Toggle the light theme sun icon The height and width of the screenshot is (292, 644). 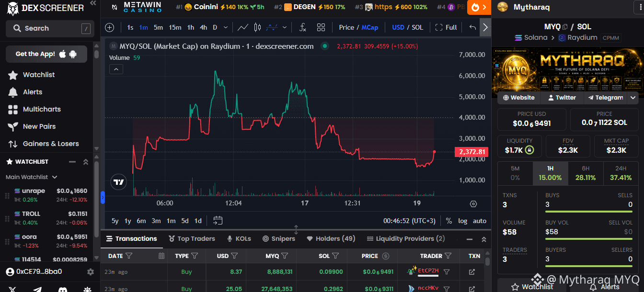87,290
